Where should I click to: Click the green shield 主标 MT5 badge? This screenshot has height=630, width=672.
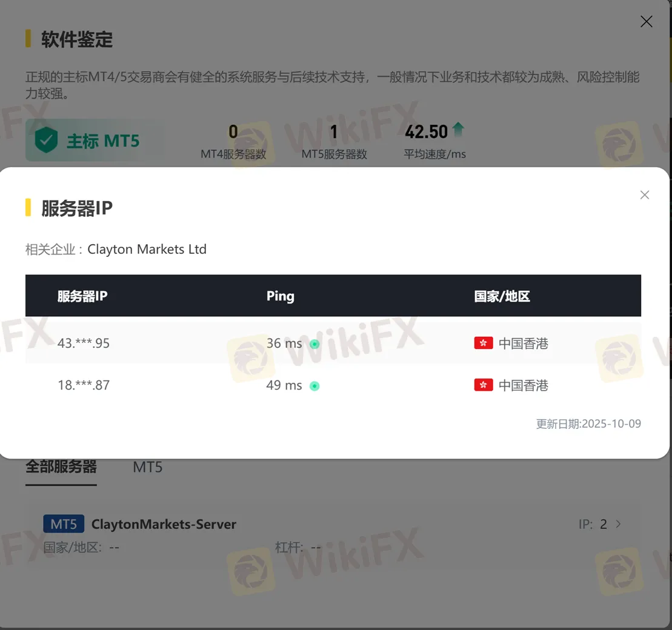(x=95, y=140)
